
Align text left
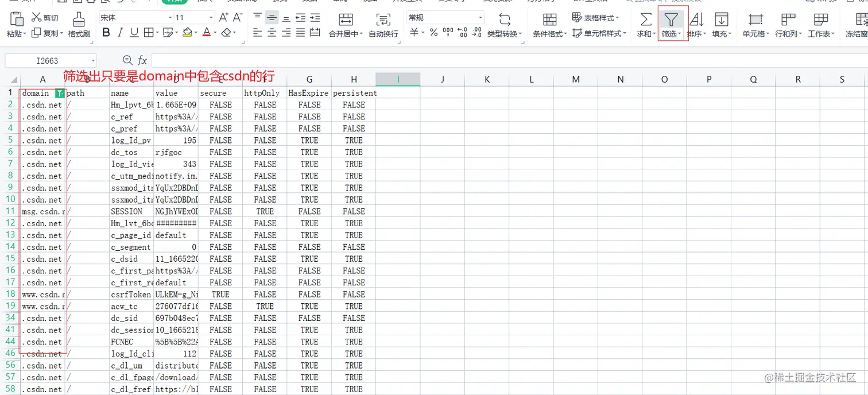coord(258,33)
